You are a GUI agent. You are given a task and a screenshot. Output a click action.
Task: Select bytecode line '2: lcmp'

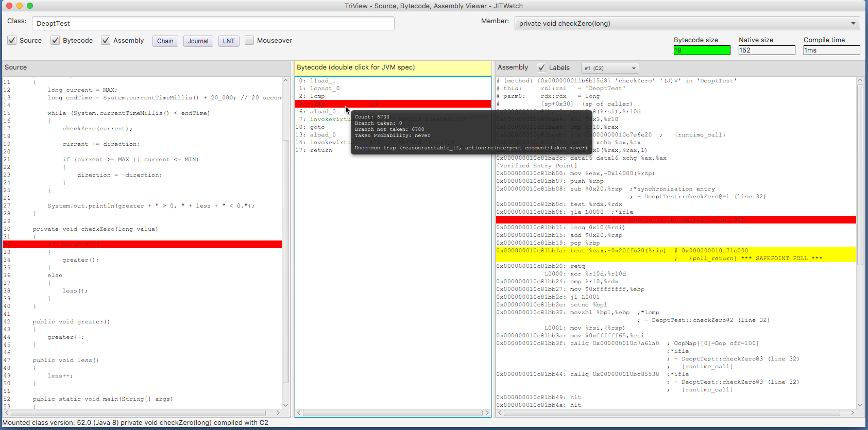coord(393,96)
